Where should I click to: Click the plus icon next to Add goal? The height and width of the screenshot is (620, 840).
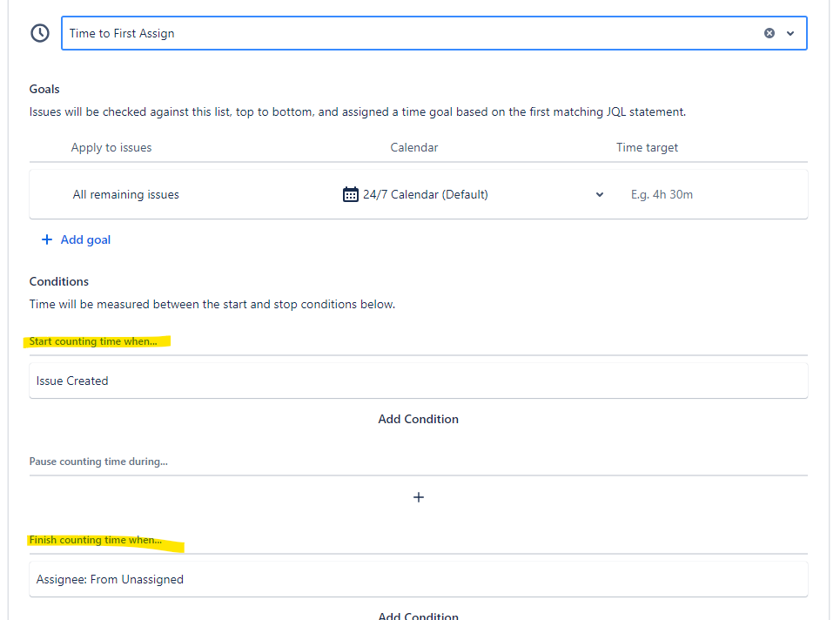[47, 239]
